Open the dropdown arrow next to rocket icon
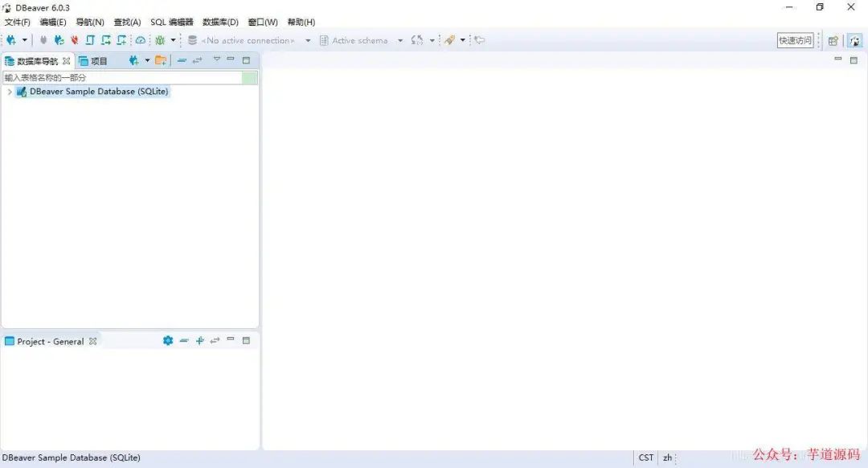This screenshot has width=868, height=468. coord(462,40)
